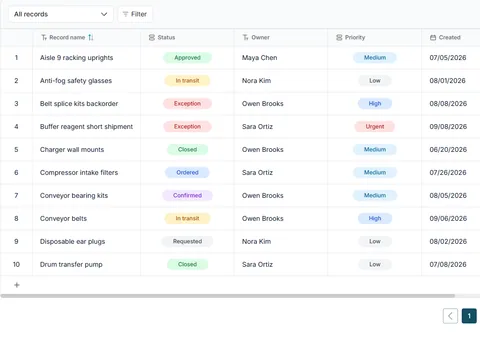This screenshot has height=360, width=480.
Task: Click Low priority for Disposable ear plugs
Action: [x=375, y=242]
